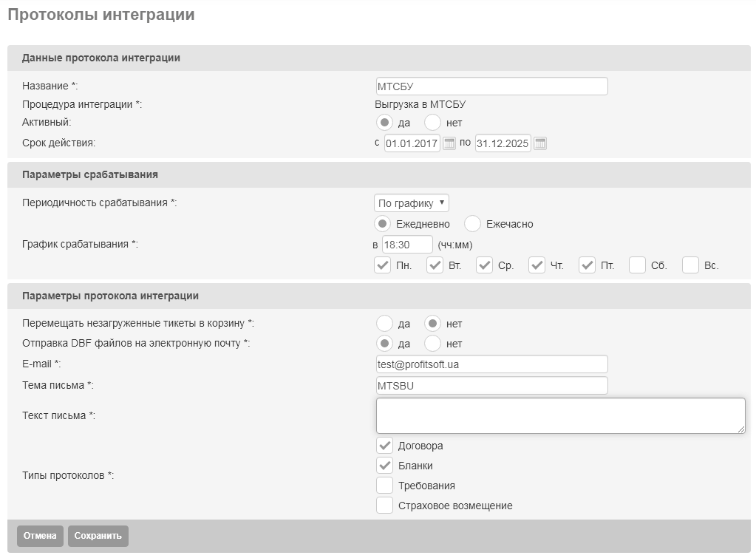
Task: Click the end date field 31.12.2025
Action: tap(503, 143)
